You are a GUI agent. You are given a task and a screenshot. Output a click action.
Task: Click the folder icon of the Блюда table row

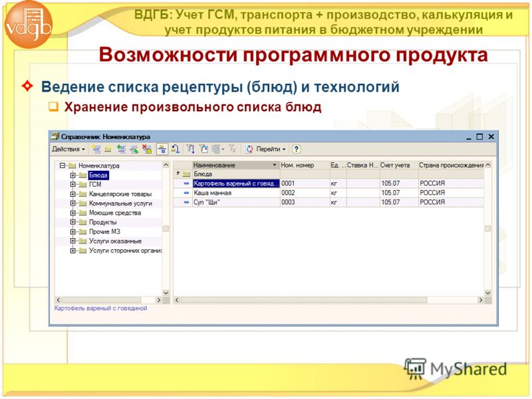tap(186, 174)
